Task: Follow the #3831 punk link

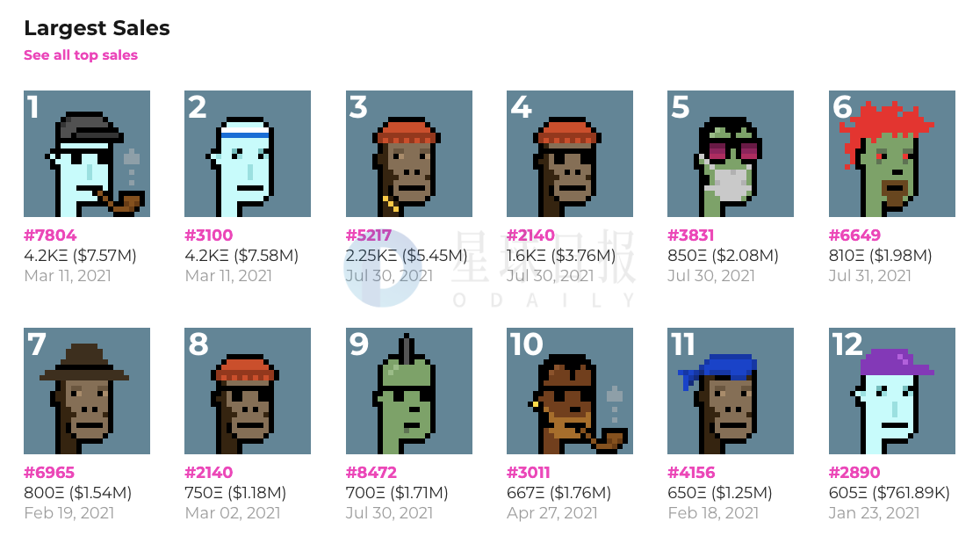Action: (x=690, y=235)
